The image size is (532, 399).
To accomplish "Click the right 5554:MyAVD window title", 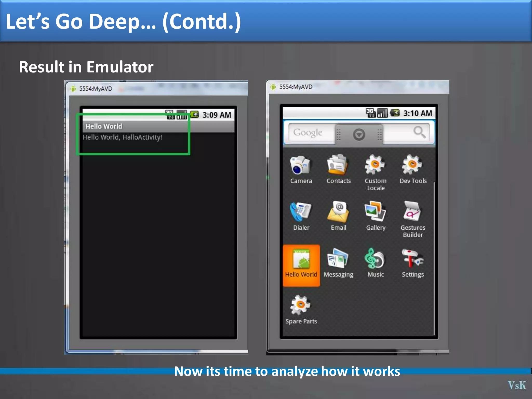I will pyautogui.click(x=296, y=87).
